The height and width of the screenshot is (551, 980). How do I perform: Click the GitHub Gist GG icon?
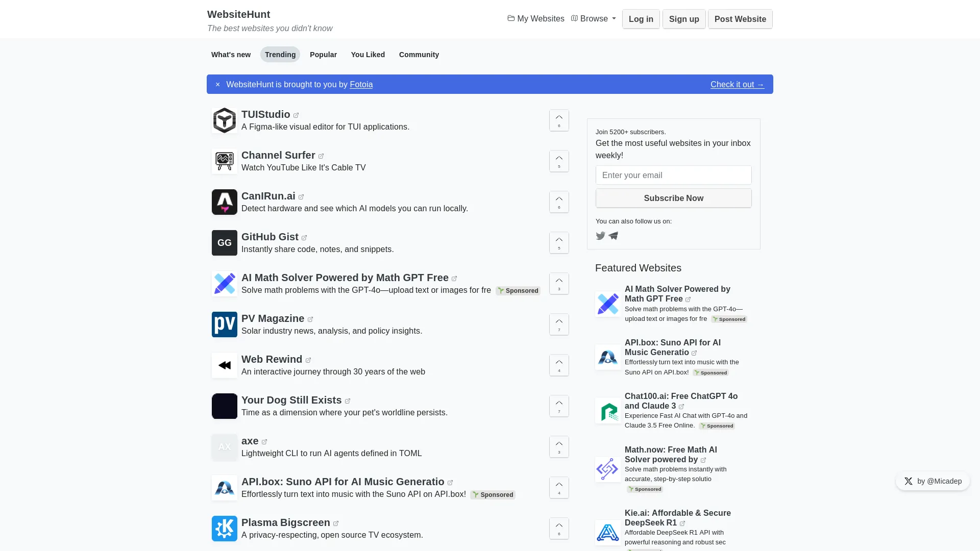click(225, 243)
